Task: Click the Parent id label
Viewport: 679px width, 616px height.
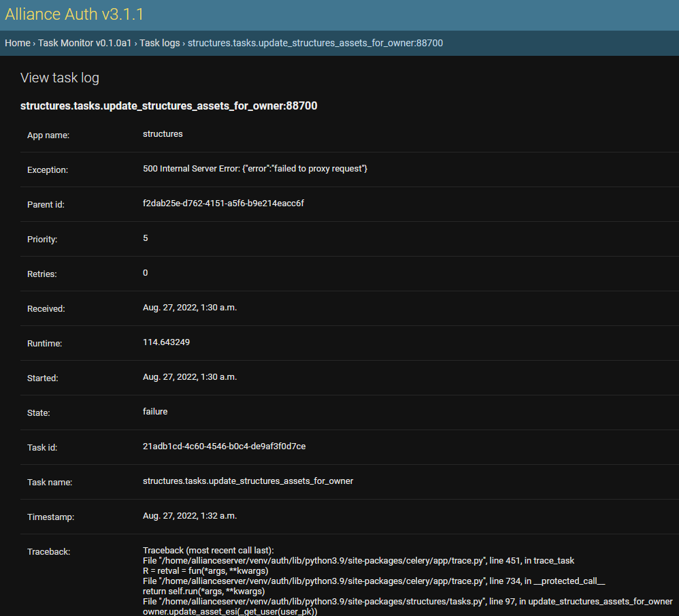Action: [x=46, y=204]
